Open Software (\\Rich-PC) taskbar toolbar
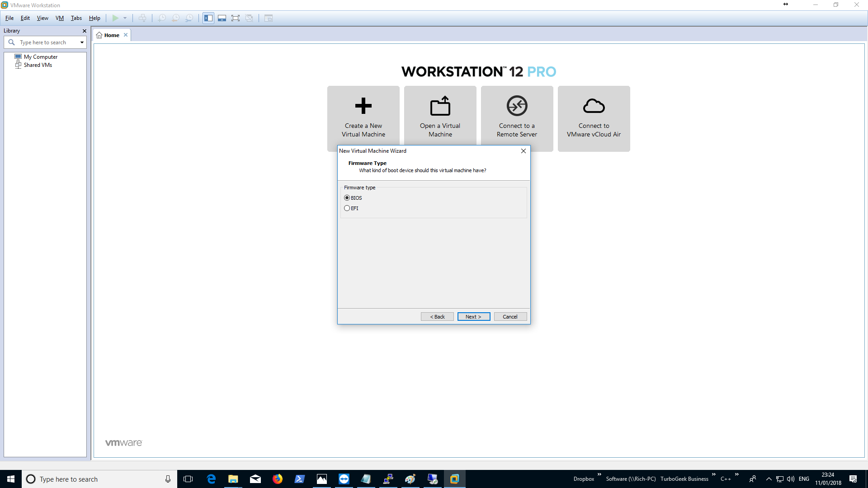This screenshot has height=488, width=868. pyautogui.click(x=631, y=479)
